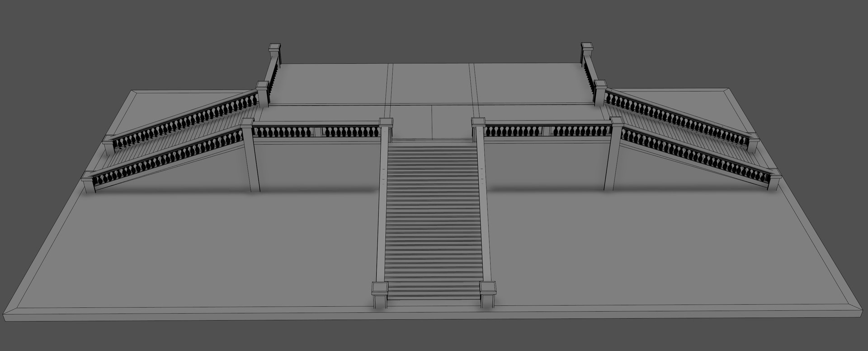Click the left retaining wall below balcony
The width and height of the screenshot is (868, 351).
coord(319,164)
